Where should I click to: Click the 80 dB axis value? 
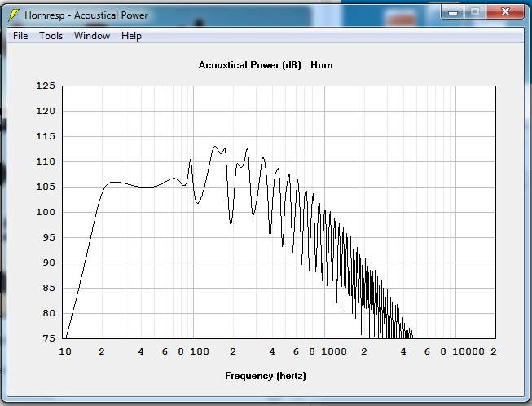49,313
